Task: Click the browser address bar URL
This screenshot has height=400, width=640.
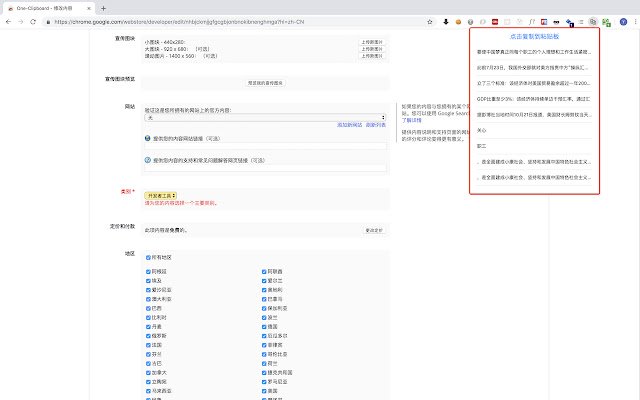Action: 179,22
